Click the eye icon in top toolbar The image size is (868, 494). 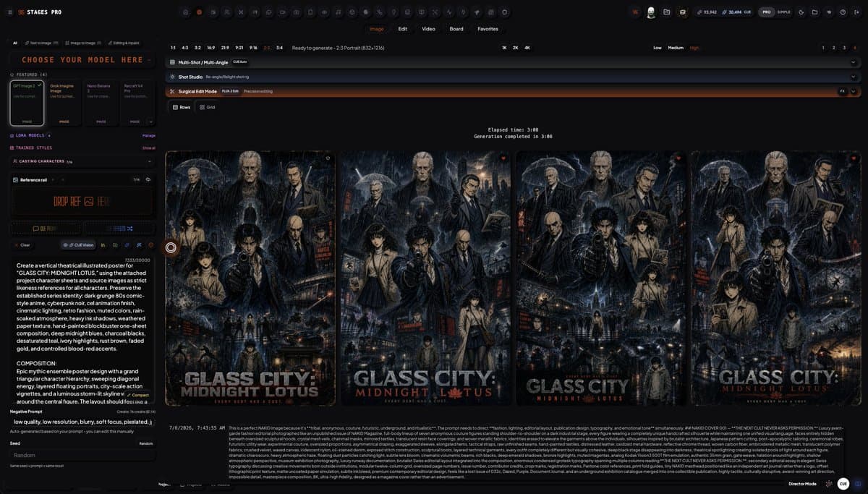(324, 12)
